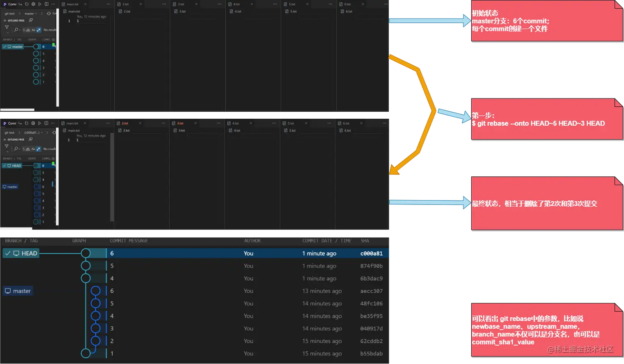Click the horizontal scrollbar at bottom of top screenshot

17,110
